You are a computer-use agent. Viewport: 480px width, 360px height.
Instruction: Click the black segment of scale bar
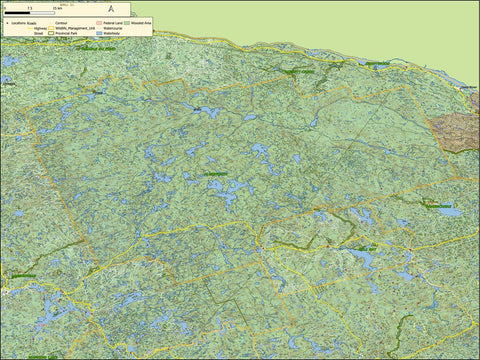pos(17,13)
